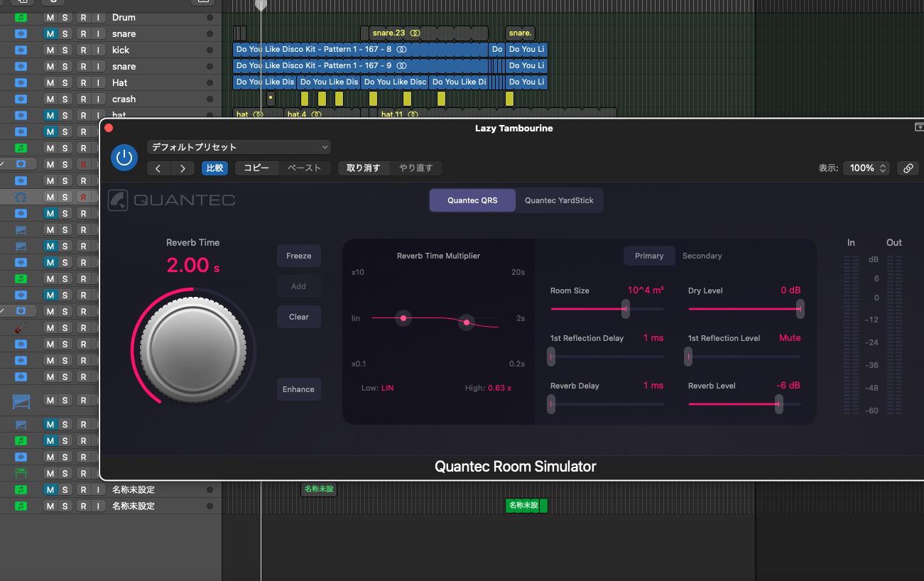Click the Drum track status dot
The width and height of the screenshot is (924, 581).
click(210, 17)
